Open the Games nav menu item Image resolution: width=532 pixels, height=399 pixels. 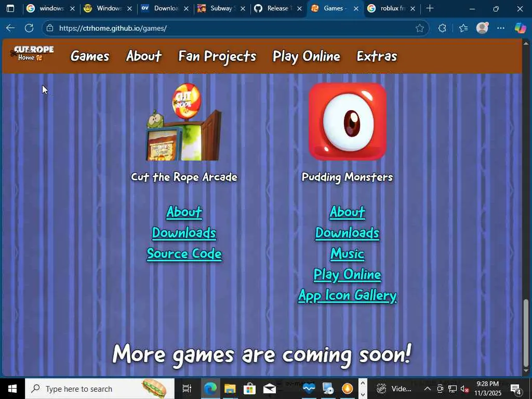click(90, 56)
